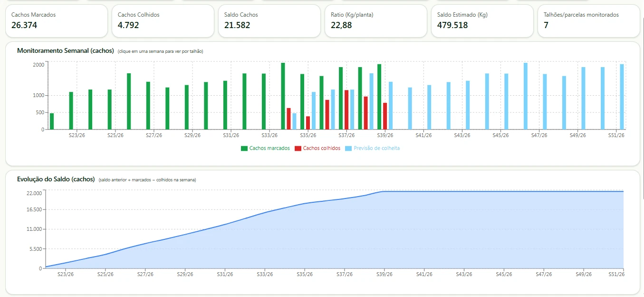
Task: Click the value 21.582 under Saldo Cachos
Action: (237, 25)
